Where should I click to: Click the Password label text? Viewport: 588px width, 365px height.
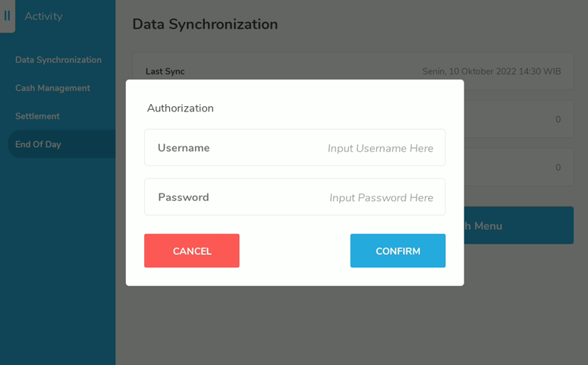(184, 197)
